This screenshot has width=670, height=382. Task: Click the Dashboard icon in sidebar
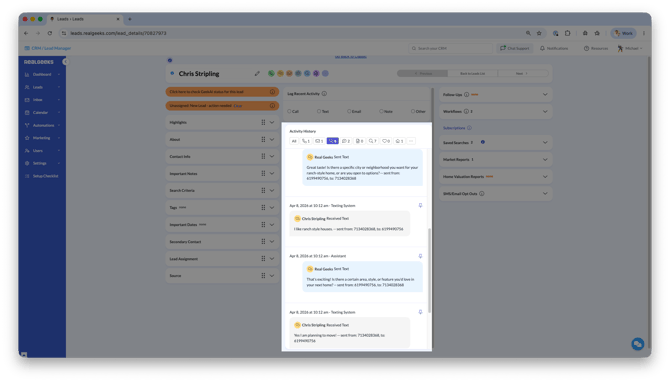pyautogui.click(x=27, y=74)
